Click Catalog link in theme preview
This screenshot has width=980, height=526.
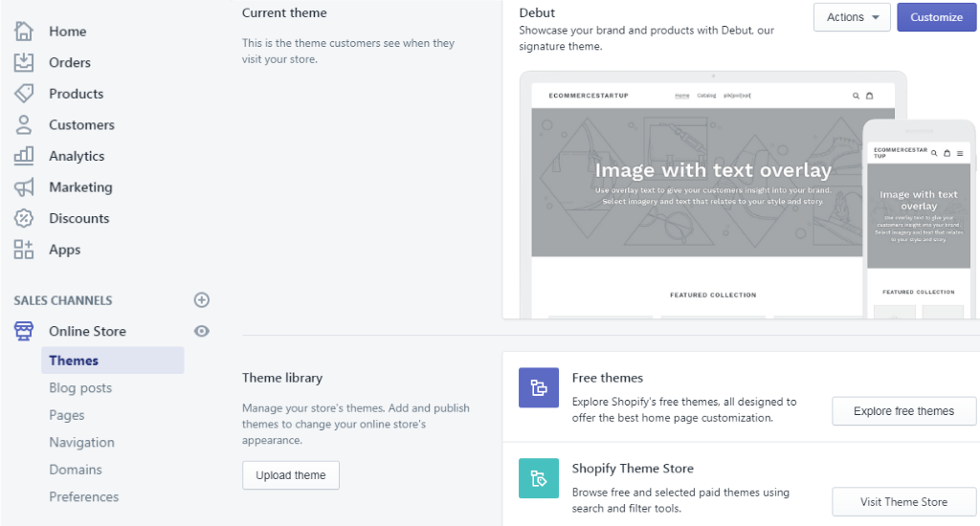706,96
